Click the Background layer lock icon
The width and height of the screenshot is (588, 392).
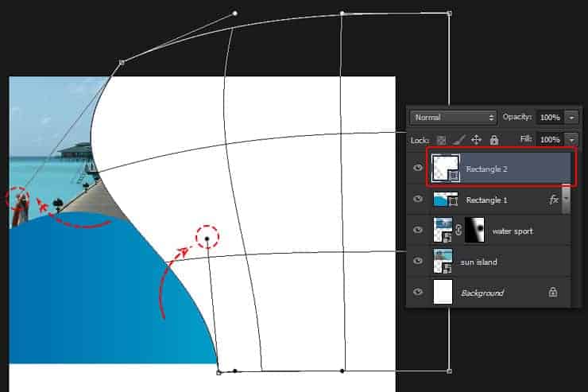pos(553,293)
